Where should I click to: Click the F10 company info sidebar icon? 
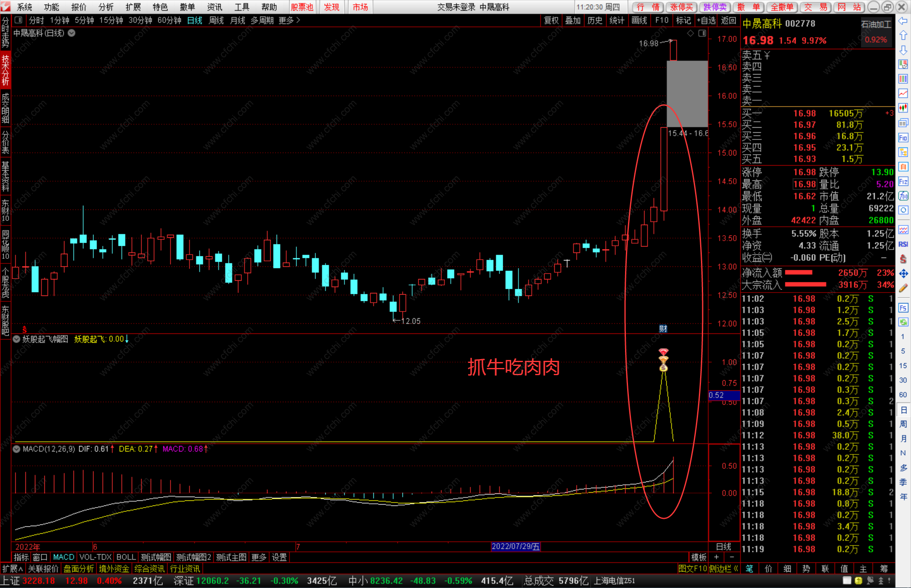[x=903, y=138]
